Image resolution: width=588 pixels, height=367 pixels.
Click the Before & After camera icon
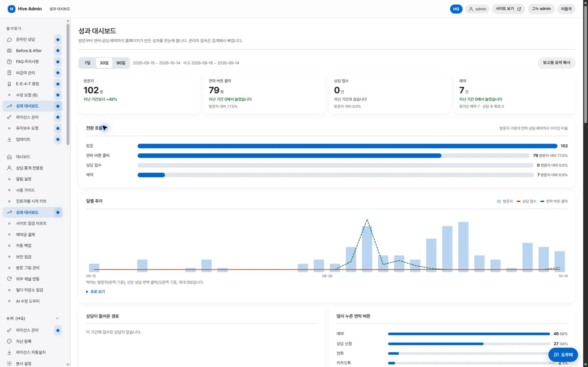click(x=9, y=51)
